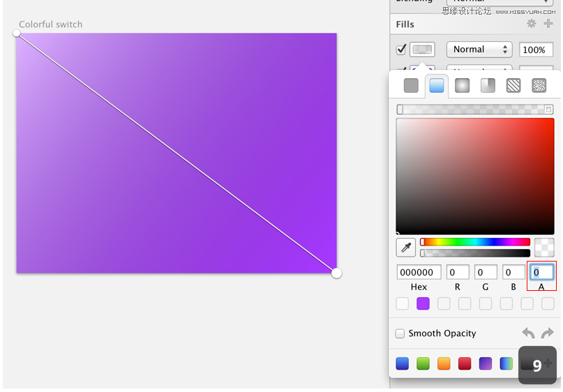Screen dimensions: 563x392
Task: Open the Fills settings gear
Action: click(532, 24)
